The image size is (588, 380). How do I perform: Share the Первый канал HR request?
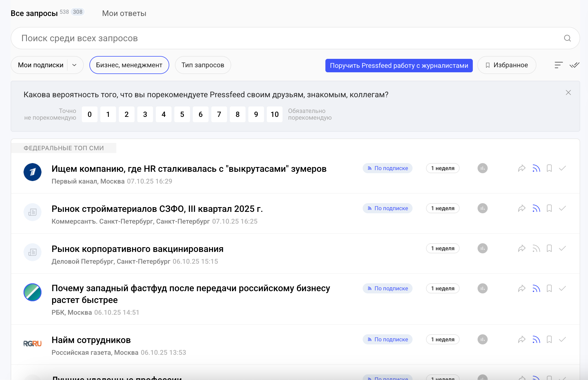coord(522,168)
